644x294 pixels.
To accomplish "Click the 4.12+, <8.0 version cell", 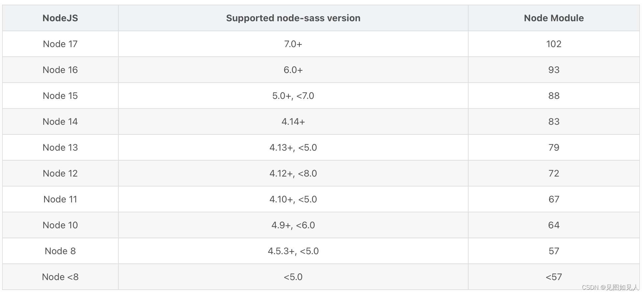I will (x=293, y=174).
